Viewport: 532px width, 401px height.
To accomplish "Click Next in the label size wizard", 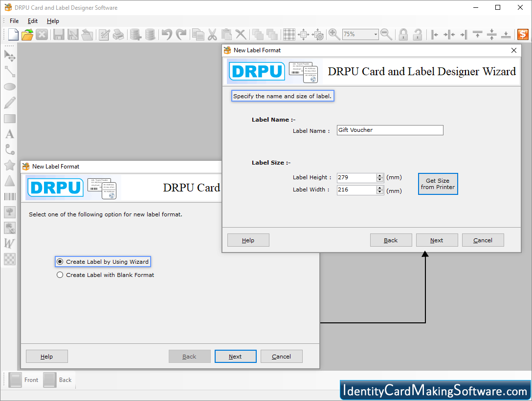I will tap(437, 240).
